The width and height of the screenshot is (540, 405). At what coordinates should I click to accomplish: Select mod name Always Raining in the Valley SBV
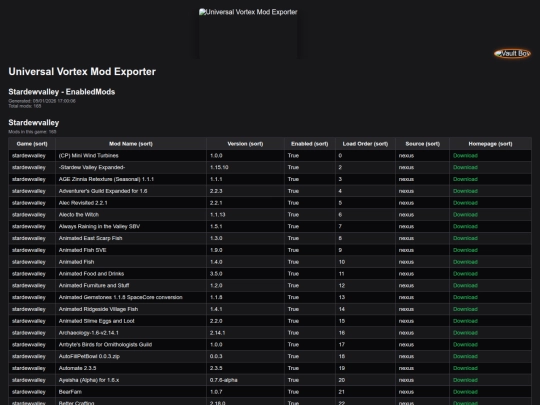(99, 226)
